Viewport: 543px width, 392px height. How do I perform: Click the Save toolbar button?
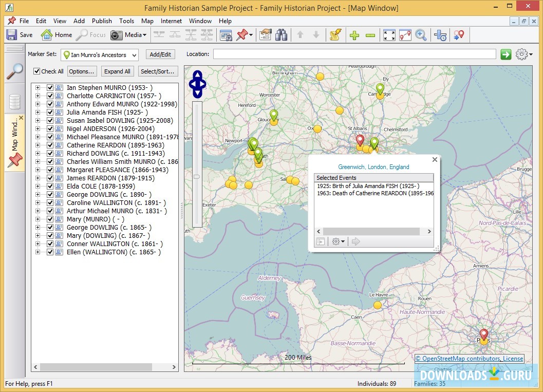pos(19,35)
